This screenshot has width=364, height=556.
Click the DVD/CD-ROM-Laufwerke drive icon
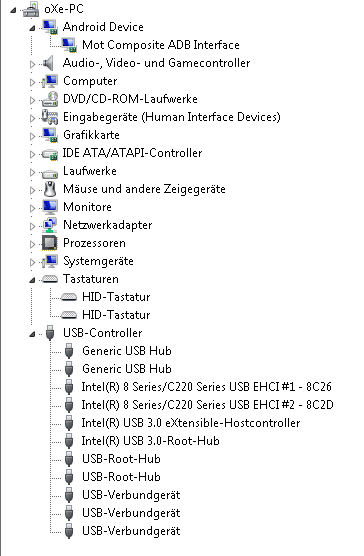pos(50,99)
